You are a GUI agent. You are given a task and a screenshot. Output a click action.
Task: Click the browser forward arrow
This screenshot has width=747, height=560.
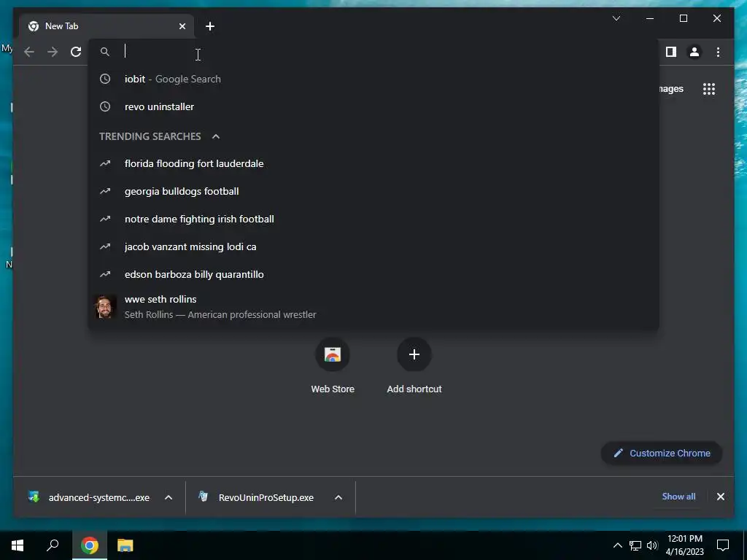click(53, 52)
